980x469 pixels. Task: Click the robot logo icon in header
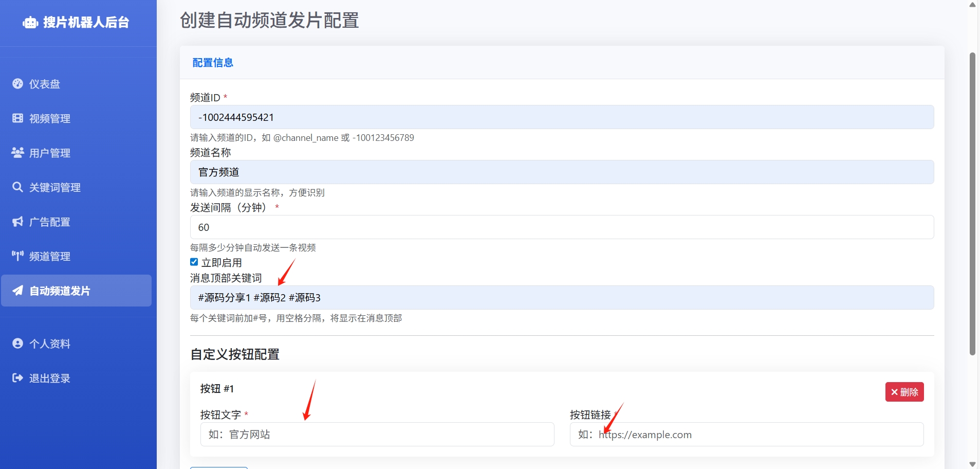click(x=30, y=23)
